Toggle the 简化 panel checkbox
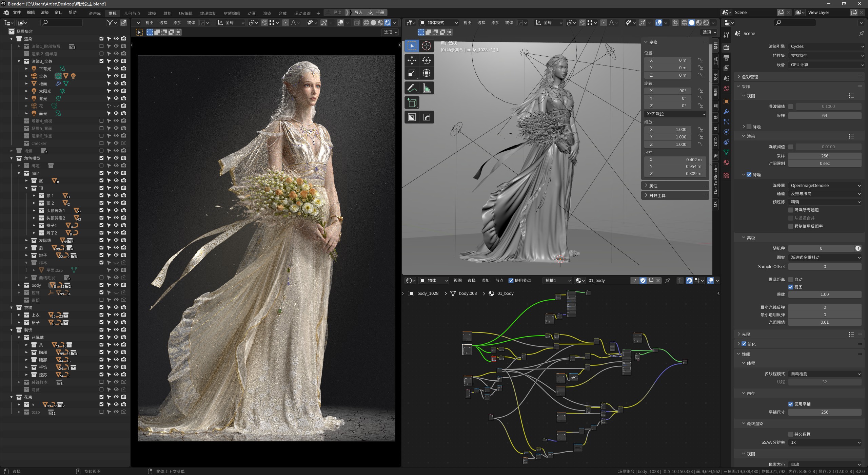 [744, 344]
